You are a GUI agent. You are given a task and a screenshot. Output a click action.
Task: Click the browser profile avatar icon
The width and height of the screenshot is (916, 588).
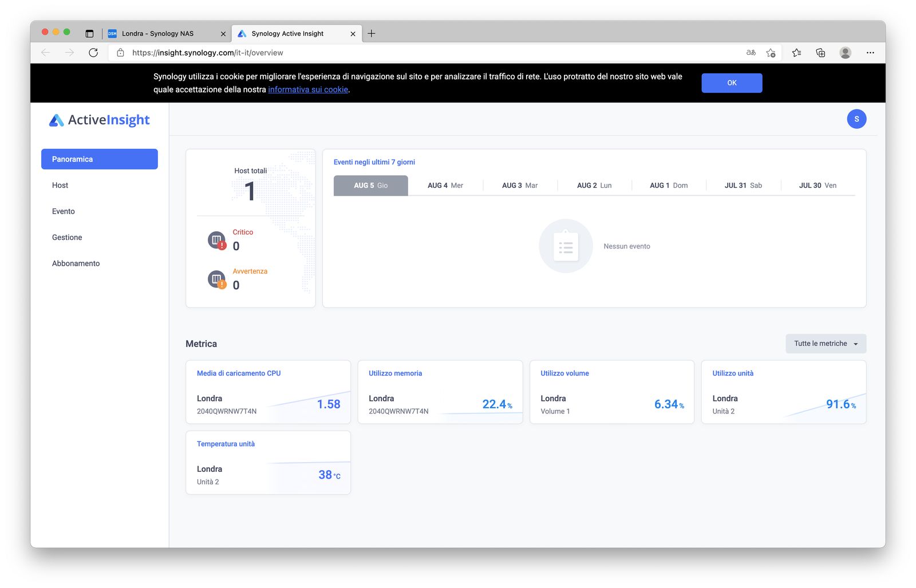pyautogui.click(x=845, y=53)
